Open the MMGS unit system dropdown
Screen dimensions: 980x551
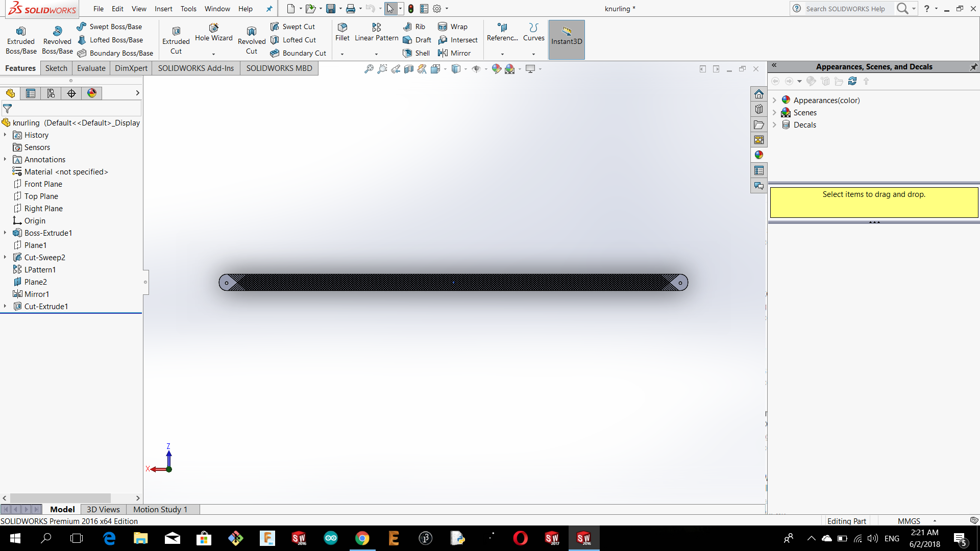pyautogui.click(x=935, y=521)
